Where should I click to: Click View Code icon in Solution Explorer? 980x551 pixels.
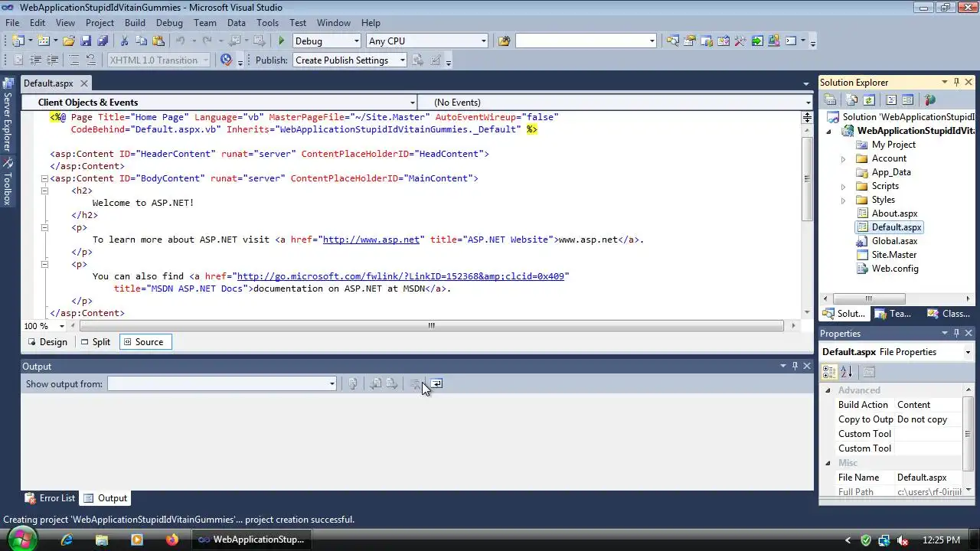coord(891,99)
